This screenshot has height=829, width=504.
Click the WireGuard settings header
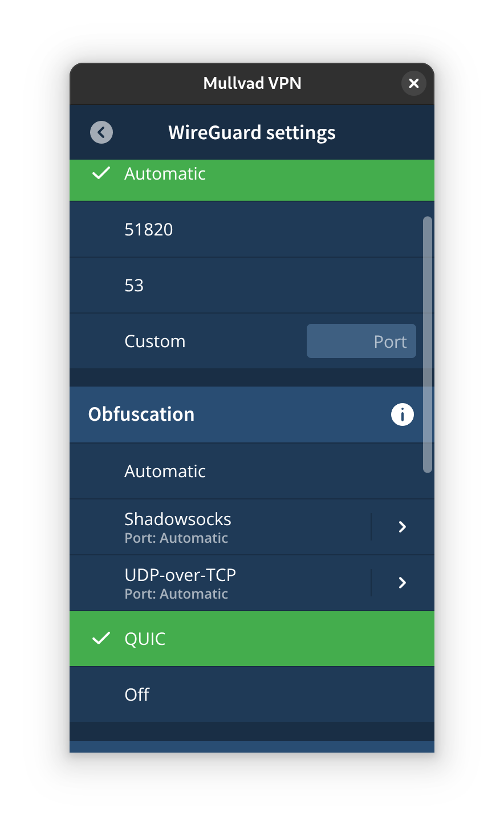[252, 132]
